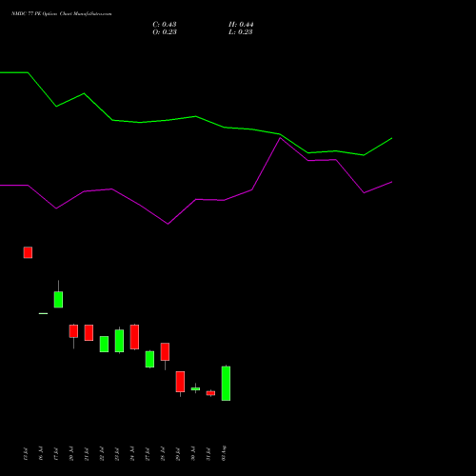Select the 29 Jul date label

178,453
